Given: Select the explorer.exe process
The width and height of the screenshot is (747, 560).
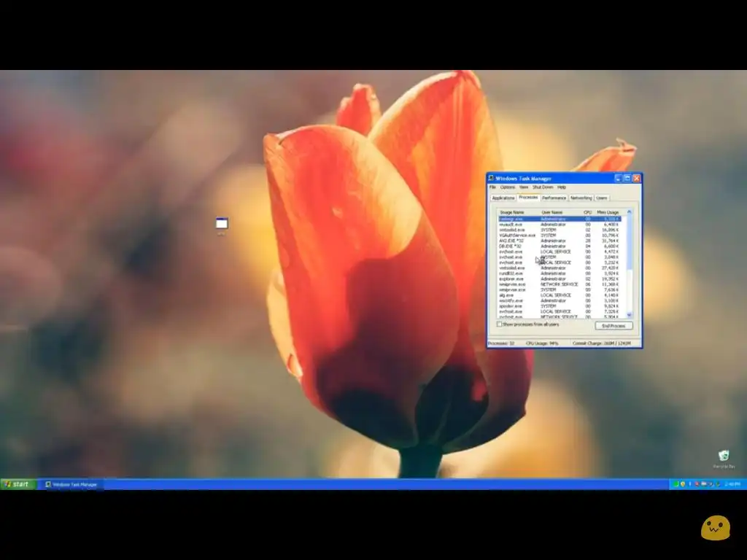Looking at the screenshot, I should (x=560, y=279).
